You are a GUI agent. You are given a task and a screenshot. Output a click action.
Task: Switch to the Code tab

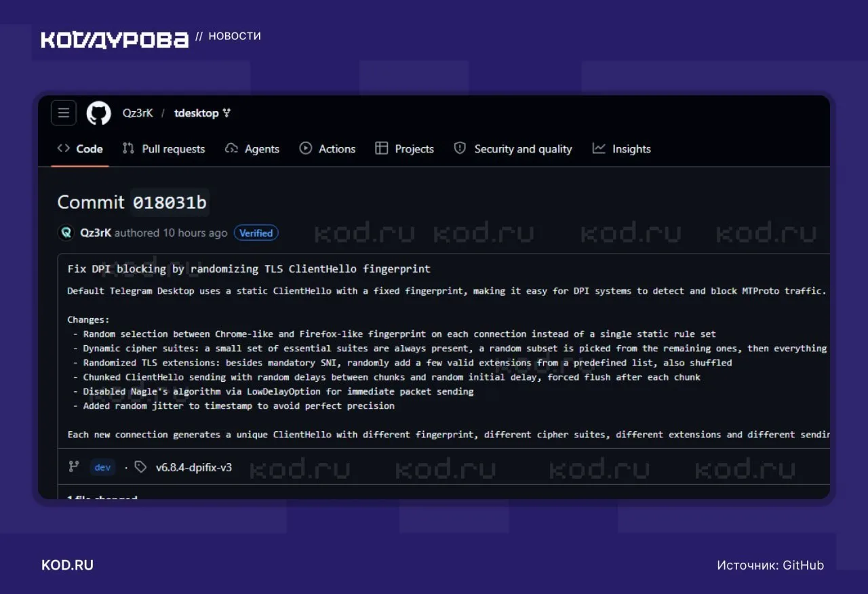click(x=80, y=148)
